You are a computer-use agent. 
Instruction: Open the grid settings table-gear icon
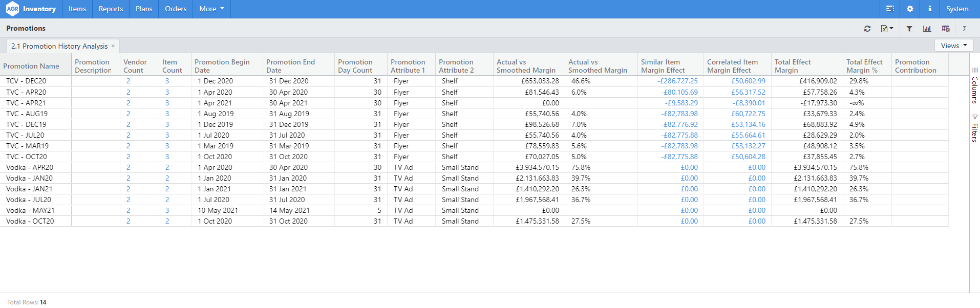click(946, 29)
